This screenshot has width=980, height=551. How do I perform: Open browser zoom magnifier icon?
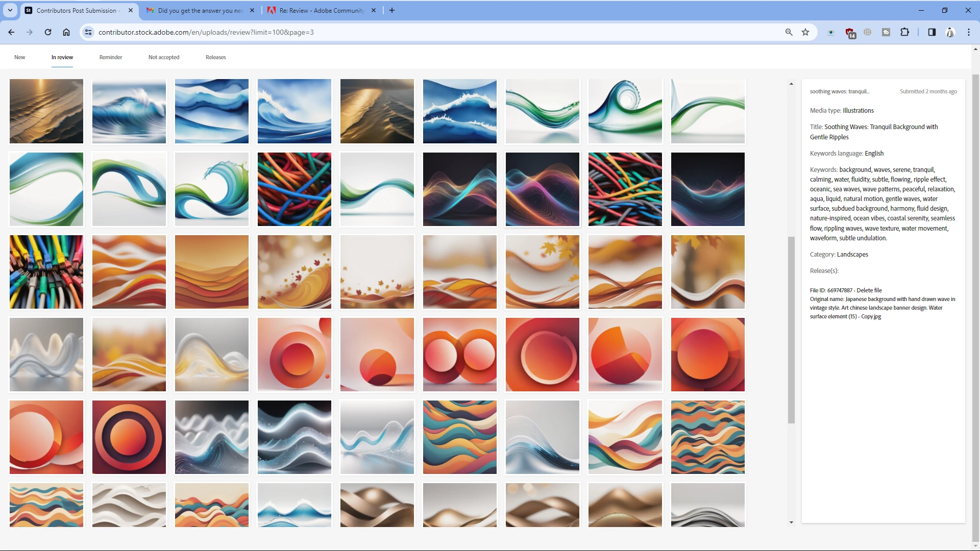click(789, 32)
